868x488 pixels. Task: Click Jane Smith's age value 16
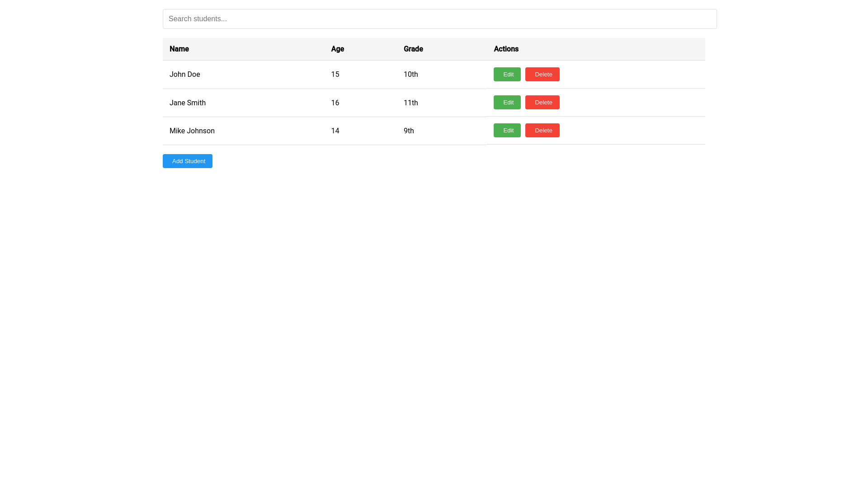point(335,103)
